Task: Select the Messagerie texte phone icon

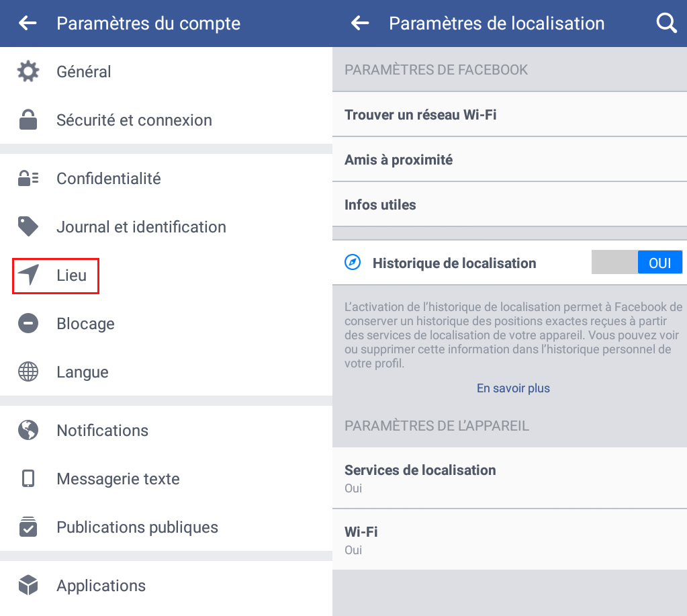Action: (28, 478)
